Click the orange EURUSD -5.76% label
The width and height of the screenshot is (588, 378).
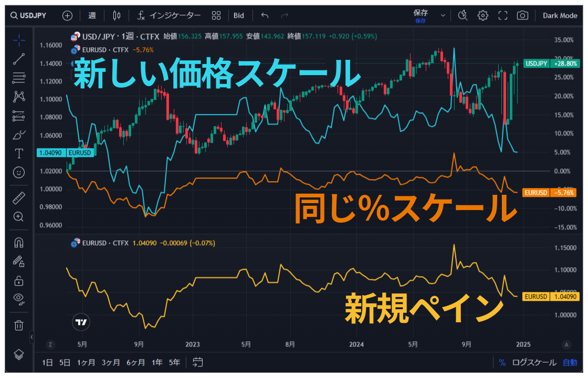click(x=549, y=193)
